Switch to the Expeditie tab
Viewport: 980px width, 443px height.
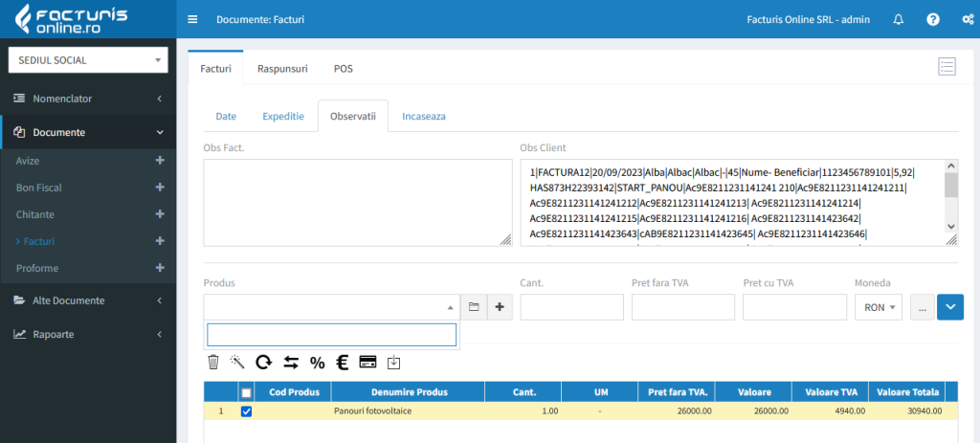click(x=283, y=116)
